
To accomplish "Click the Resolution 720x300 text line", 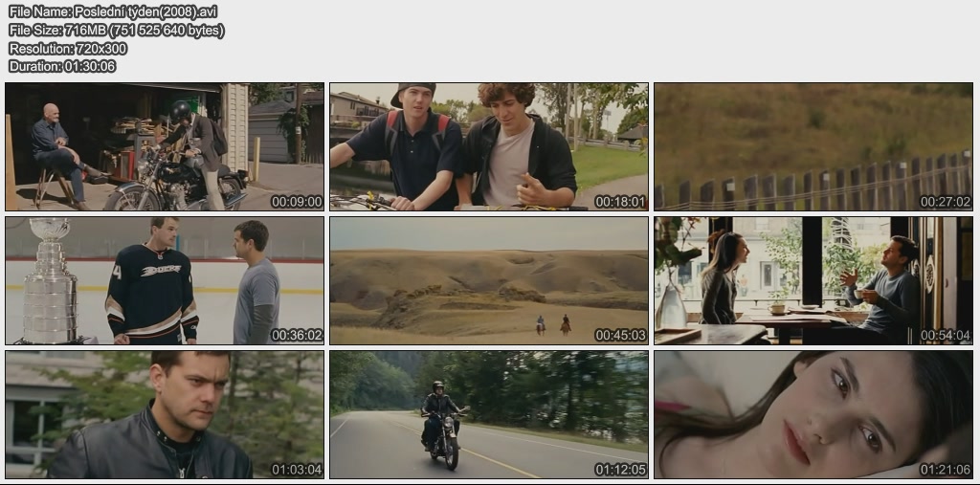I will (68, 48).
